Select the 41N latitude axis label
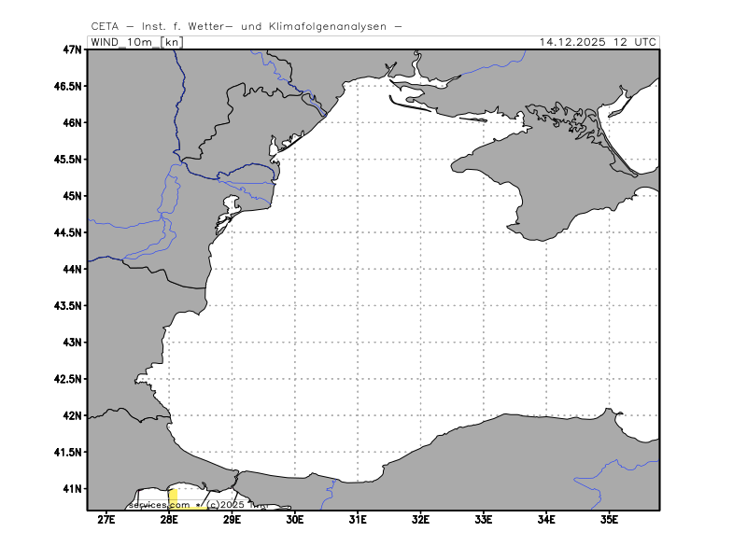The height and width of the screenshot is (560, 747). click(x=71, y=489)
